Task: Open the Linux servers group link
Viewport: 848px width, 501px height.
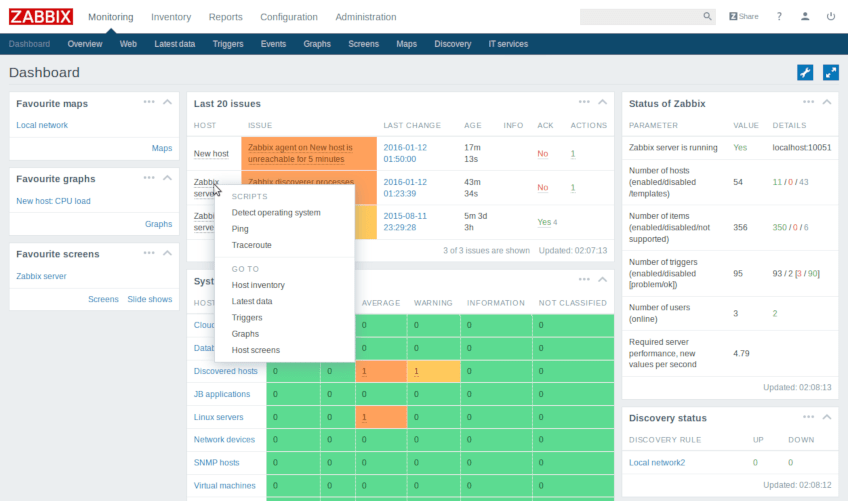Action: click(218, 417)
